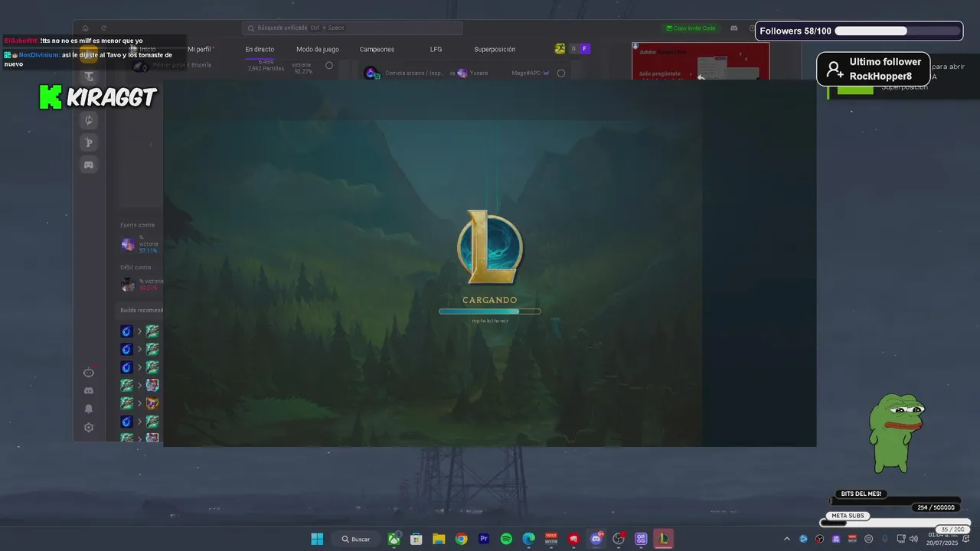Viewport: 980px width, 551px height.
Task: Click the CARGANDO text in League client
Action: pos(490,300)
